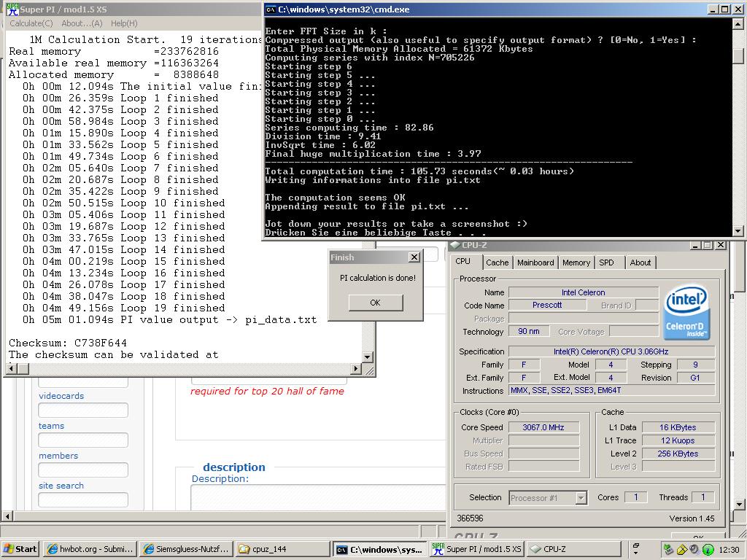Switch to the SPD tab in CPU-Z

[606, 262]
